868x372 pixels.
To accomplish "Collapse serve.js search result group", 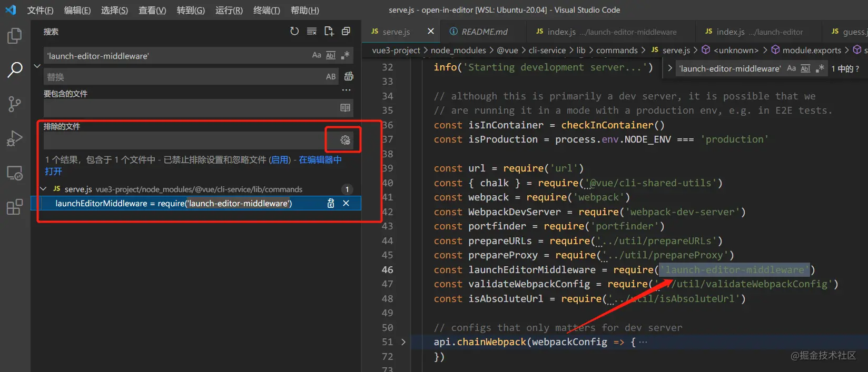I will point(44,189).
